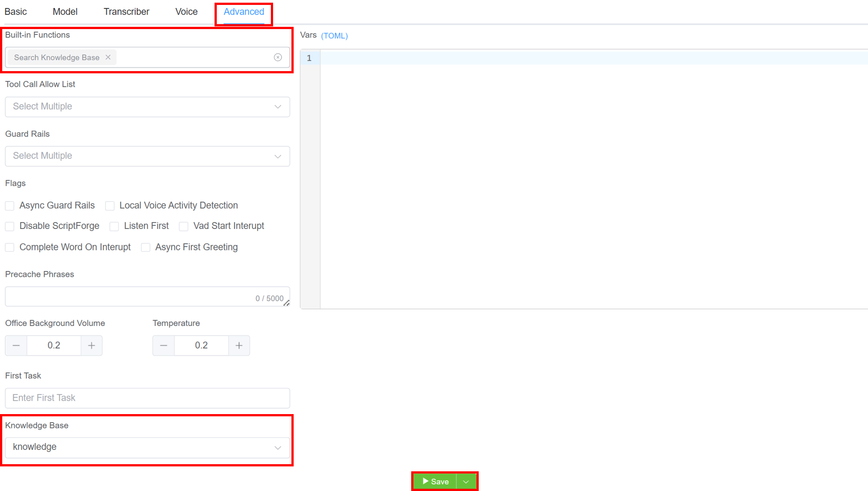Focus the Enter First Task field

147,398
